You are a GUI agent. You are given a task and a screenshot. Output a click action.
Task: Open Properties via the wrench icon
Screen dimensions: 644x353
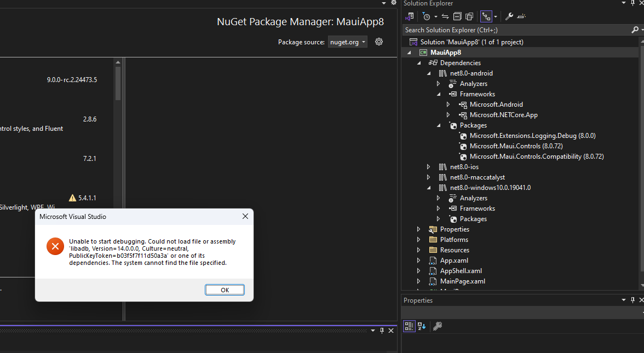pos(509,16)
